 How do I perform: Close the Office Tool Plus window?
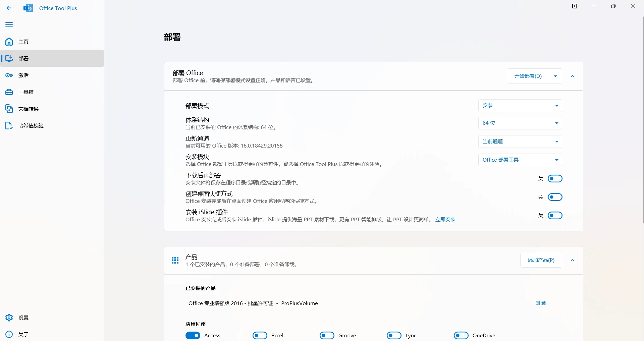[x=633, y=6]
